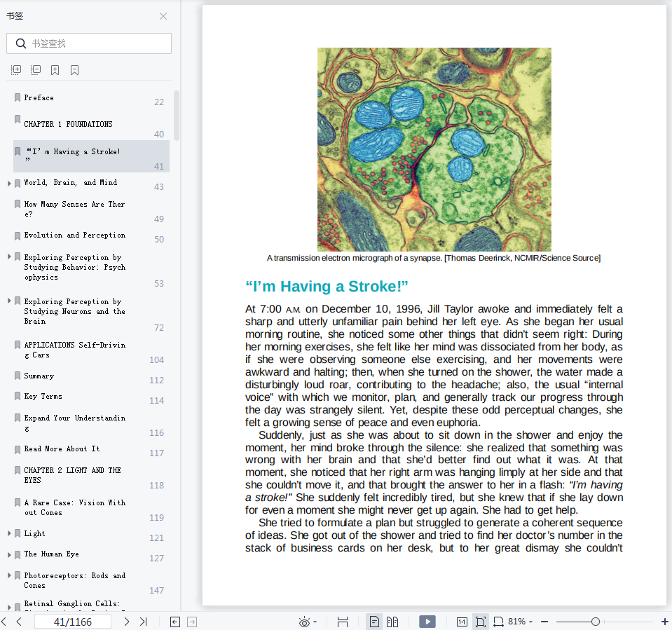The image size is (672, 630).
Task: Open Expand Your Understanding bookmark
Action: coord(74,423)
